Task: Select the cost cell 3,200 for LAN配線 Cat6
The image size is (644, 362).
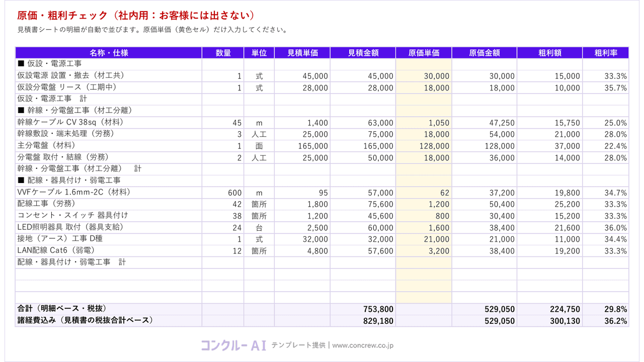Action: click(x=424, y=251)
